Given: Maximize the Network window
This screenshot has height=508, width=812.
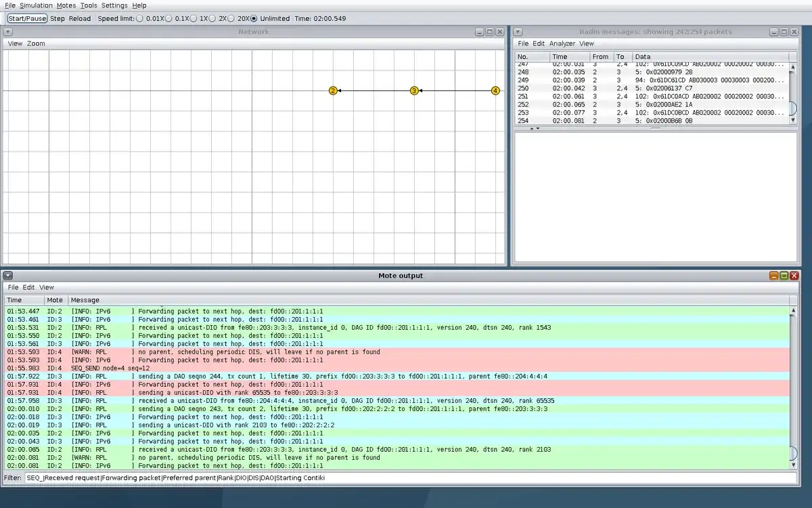Looking at the screenshot, I should click(x=490, y=32).
